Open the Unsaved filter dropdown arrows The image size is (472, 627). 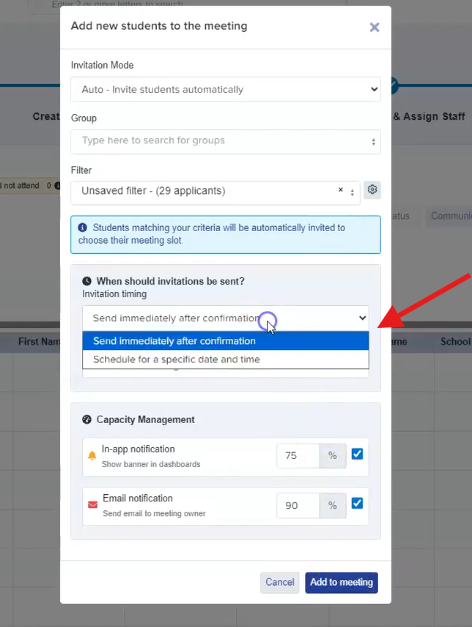tap(352, 193)
